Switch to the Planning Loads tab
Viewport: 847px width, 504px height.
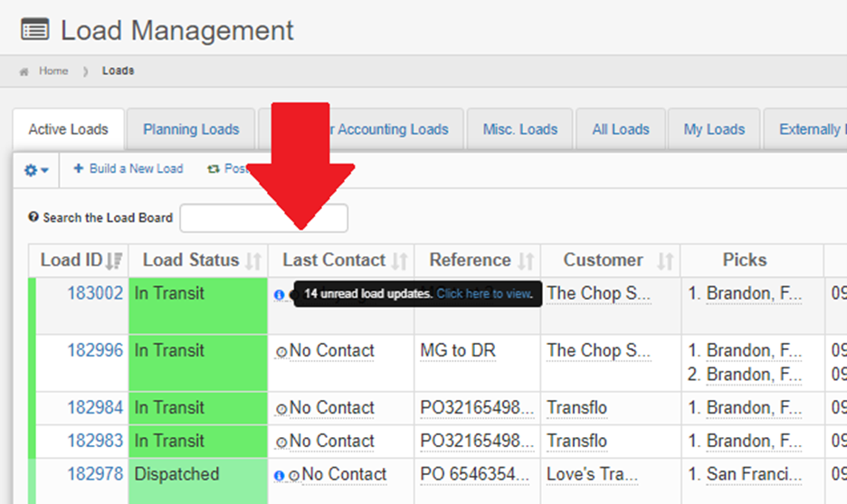(x=191, y=129)
